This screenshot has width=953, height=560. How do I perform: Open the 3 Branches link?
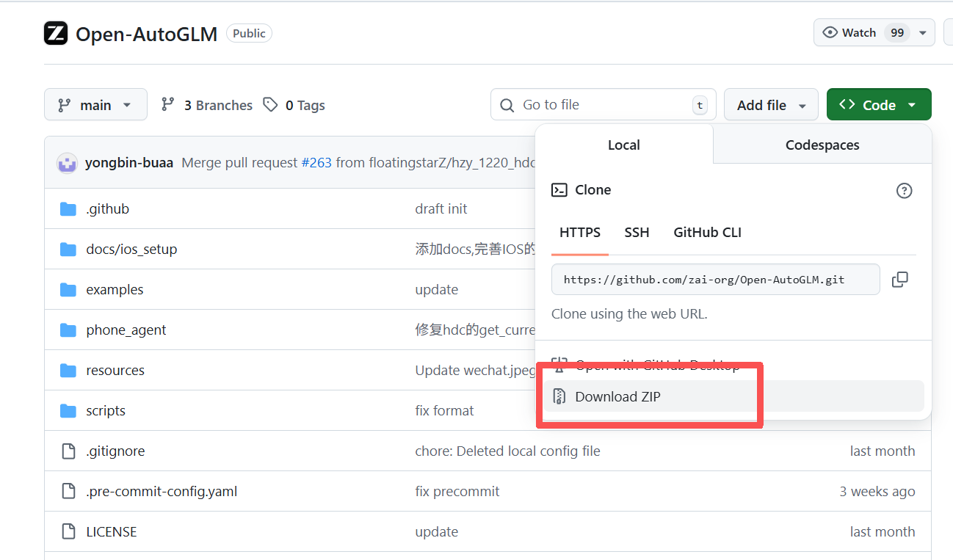tap(207, 105)
